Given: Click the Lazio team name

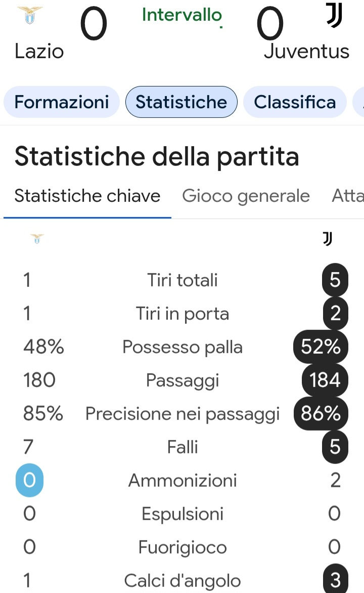Looking at the screenshot, I should coord(39,52).
